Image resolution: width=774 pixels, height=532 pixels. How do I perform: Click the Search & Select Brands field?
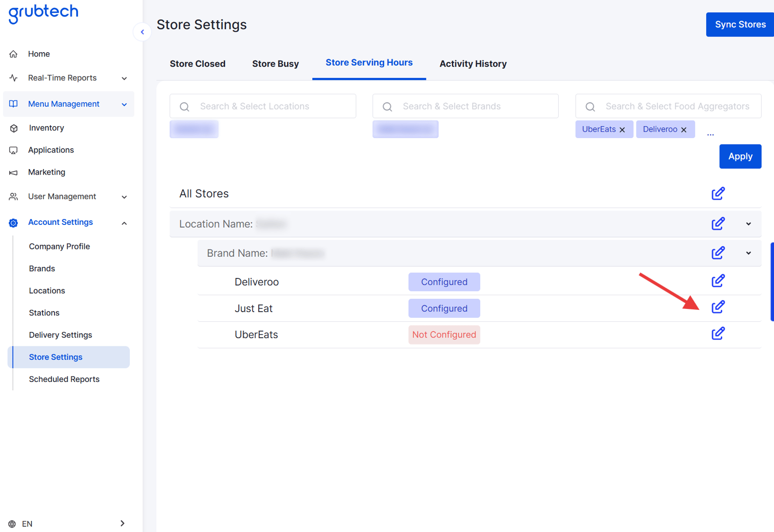point(465,106)
